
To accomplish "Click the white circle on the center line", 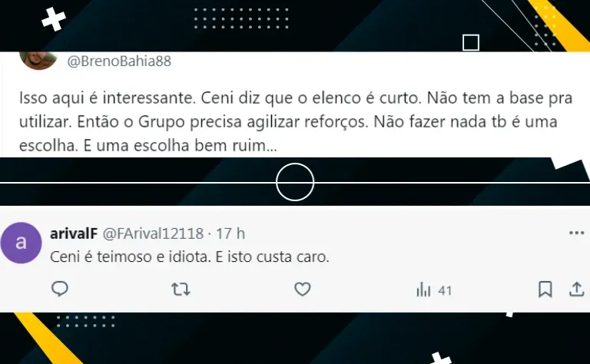I will (295, 182).
